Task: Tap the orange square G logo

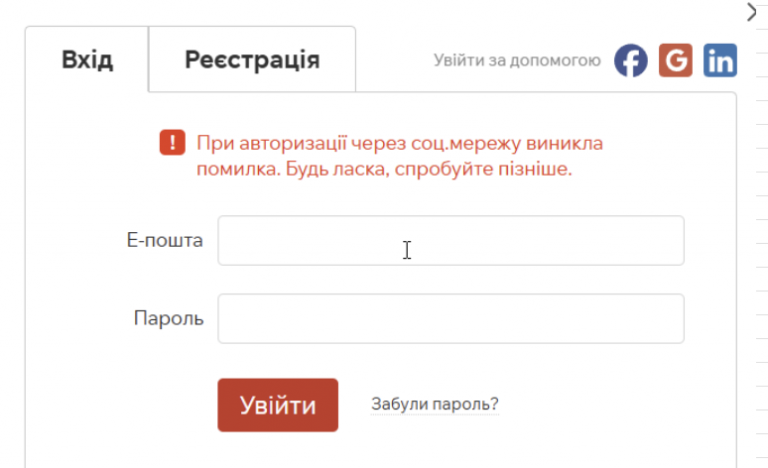Action: click(675, 60)
